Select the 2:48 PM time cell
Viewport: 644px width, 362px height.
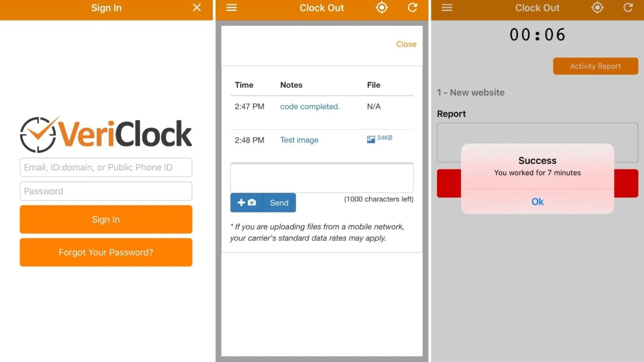click(250, 140)
